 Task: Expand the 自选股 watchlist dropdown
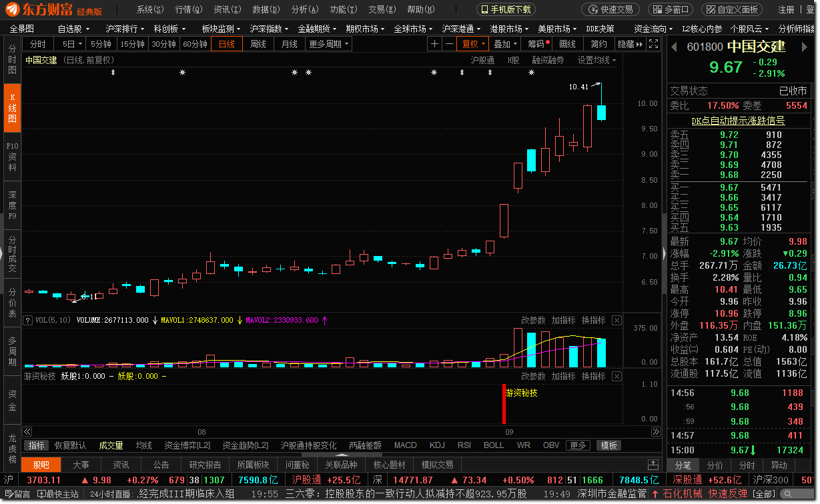[73, 29]
